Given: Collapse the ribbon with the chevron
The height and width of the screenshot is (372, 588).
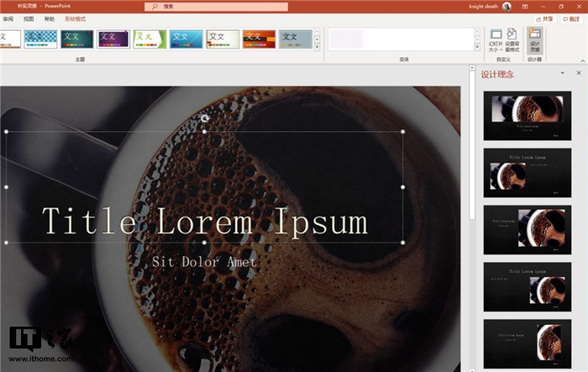Looking at the screenshot, I should click(583, 60).
